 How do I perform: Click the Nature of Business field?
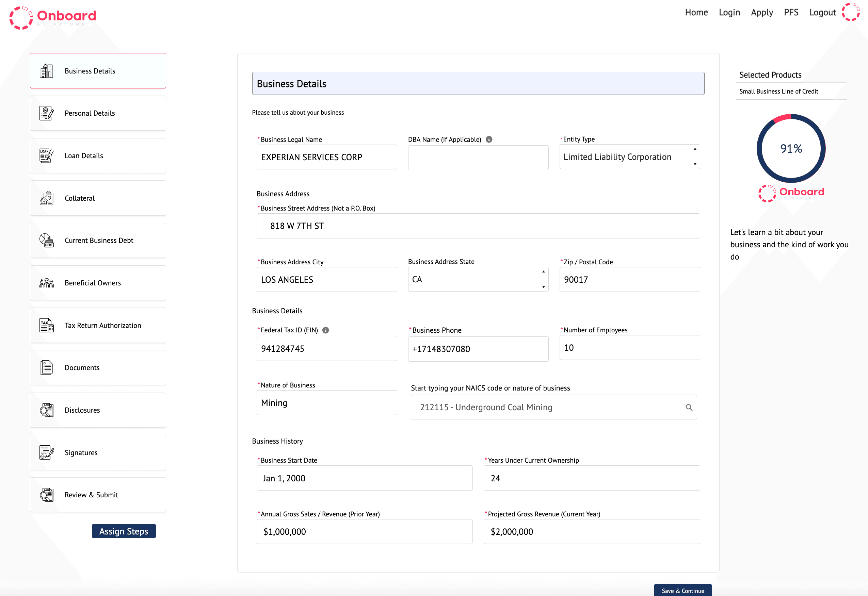pos(326,402)
